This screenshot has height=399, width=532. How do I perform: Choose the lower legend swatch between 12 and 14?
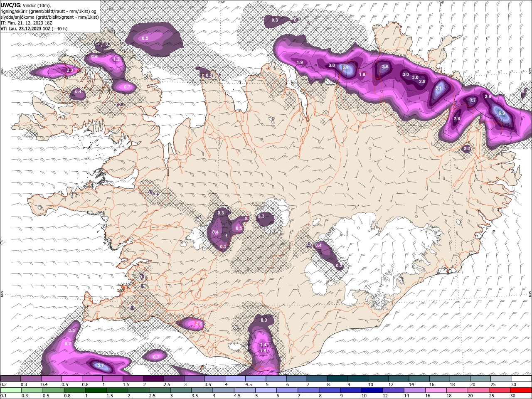pyautogui.click(x=393, y=390)
